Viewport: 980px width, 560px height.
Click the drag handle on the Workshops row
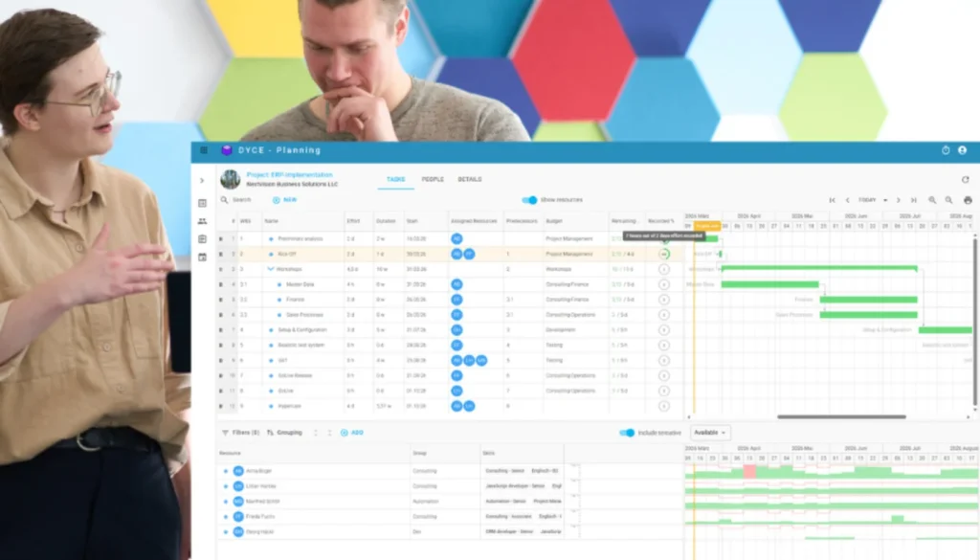(x=221, y=269)
